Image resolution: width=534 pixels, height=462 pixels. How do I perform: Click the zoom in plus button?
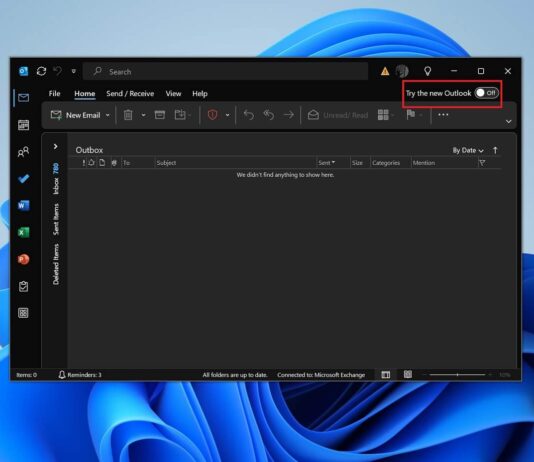[x=490, y=375]
